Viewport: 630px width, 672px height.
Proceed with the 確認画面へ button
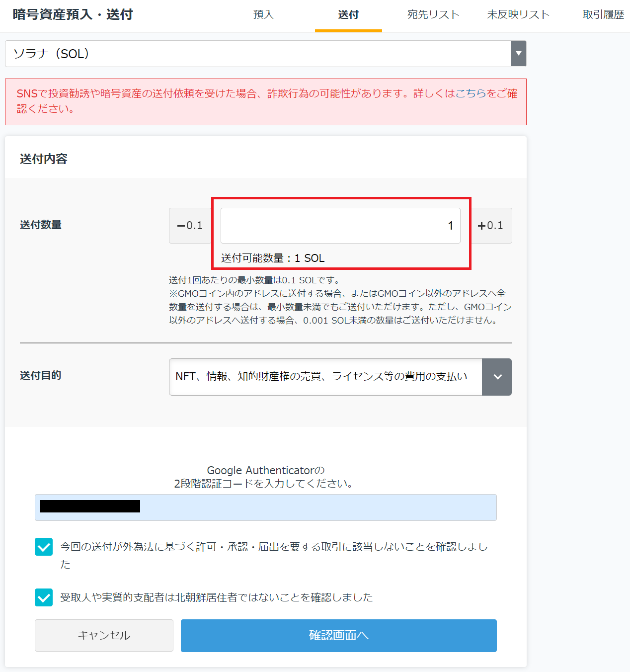coord(338,635)
